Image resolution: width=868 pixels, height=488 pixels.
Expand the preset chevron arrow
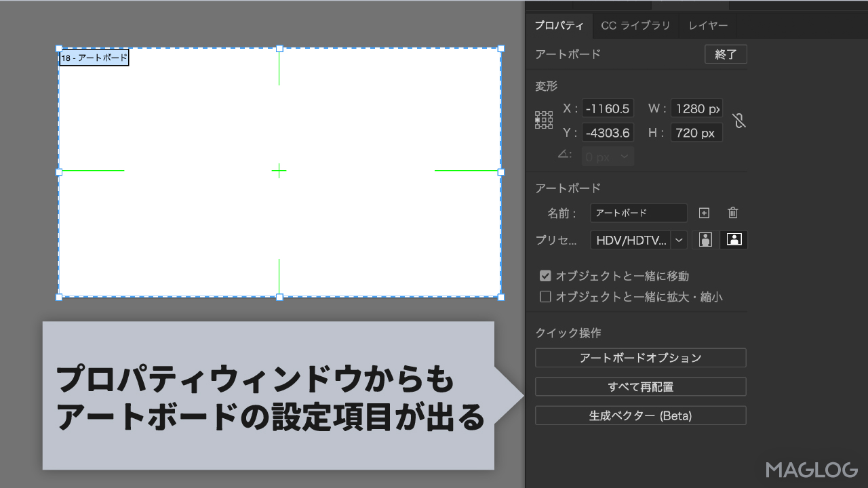pyautogui.click(x=679, y=239)
